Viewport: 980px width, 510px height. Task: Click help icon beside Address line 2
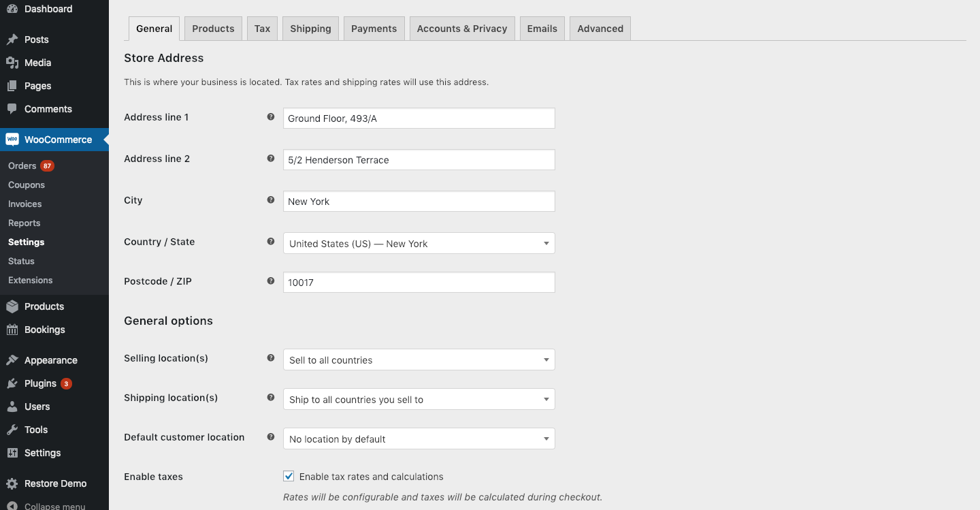[x=271, y=159]
